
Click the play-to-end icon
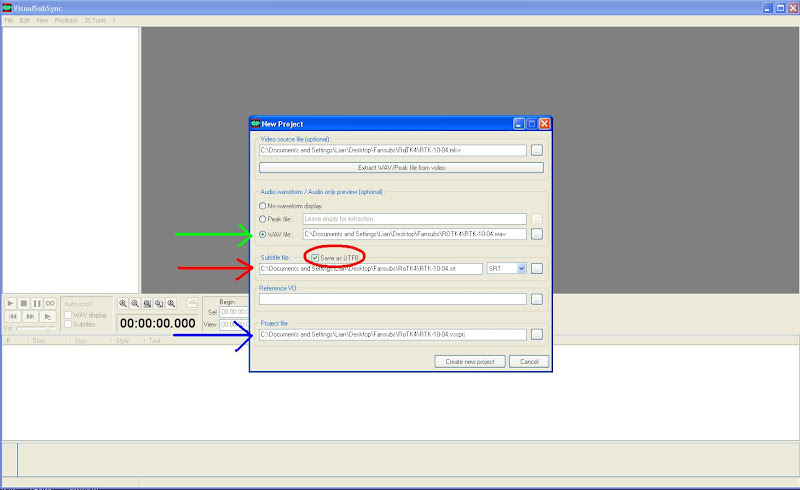47,316
